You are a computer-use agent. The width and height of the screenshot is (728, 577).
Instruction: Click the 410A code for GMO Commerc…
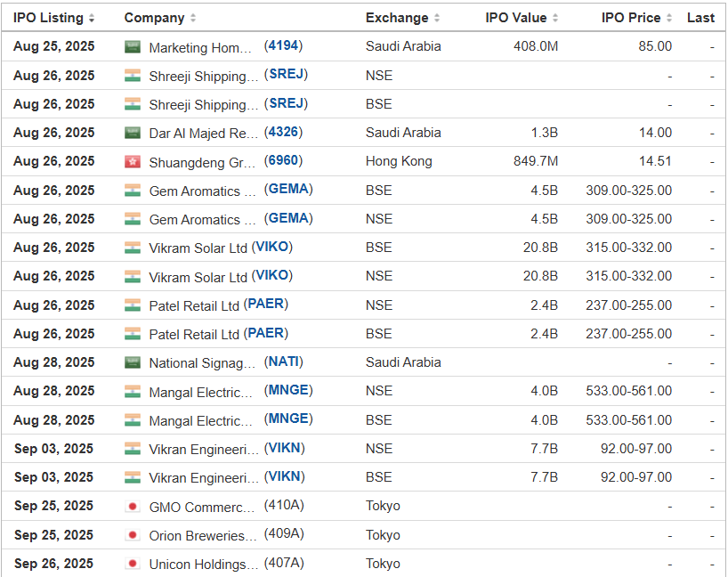tap(284, 505)
